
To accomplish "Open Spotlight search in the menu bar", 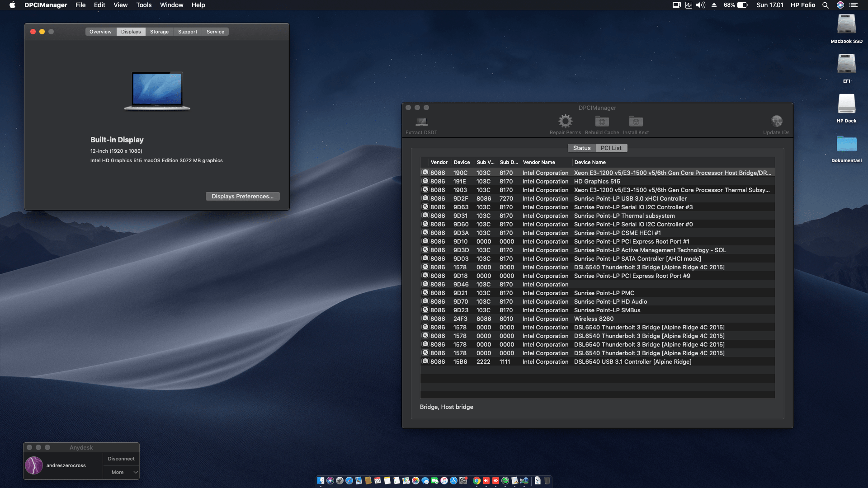I will [x=826, y=5].
